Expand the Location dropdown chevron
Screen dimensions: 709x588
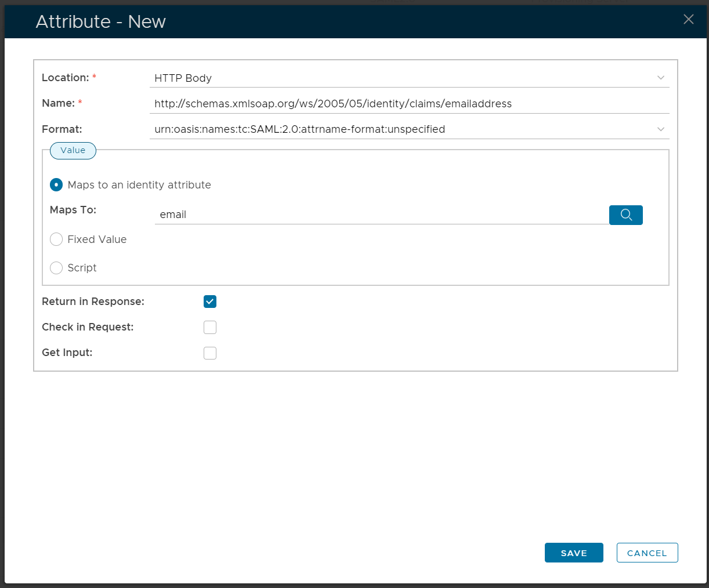(660, 78)
